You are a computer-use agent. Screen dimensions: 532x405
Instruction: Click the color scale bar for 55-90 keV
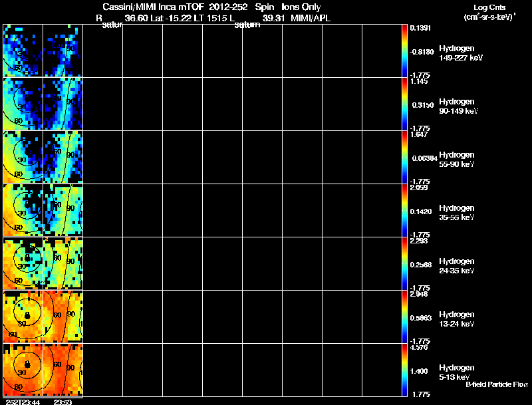pyautogui.click(x=404, y=157)
